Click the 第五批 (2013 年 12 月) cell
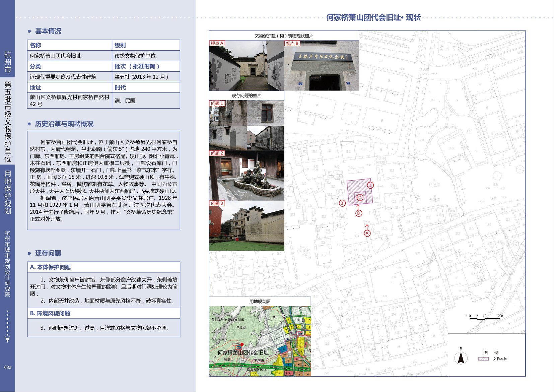554x392 pixels. tap(146, 77)
